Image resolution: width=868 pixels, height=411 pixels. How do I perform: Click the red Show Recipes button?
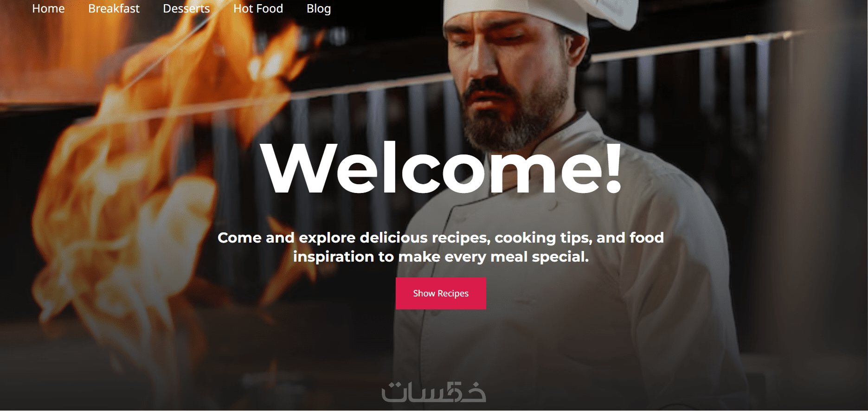pyautogui.click(x=441, y=293)
